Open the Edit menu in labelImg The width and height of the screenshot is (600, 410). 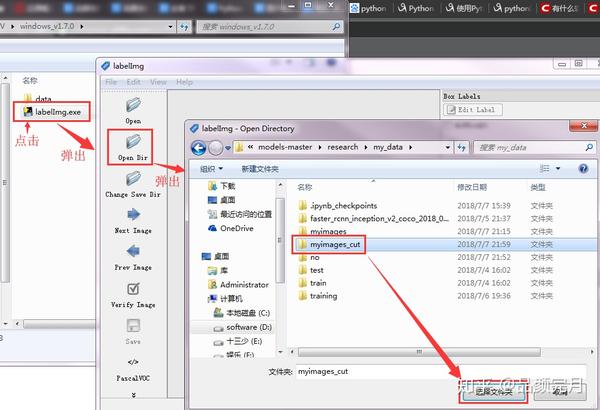coord(134,82)
